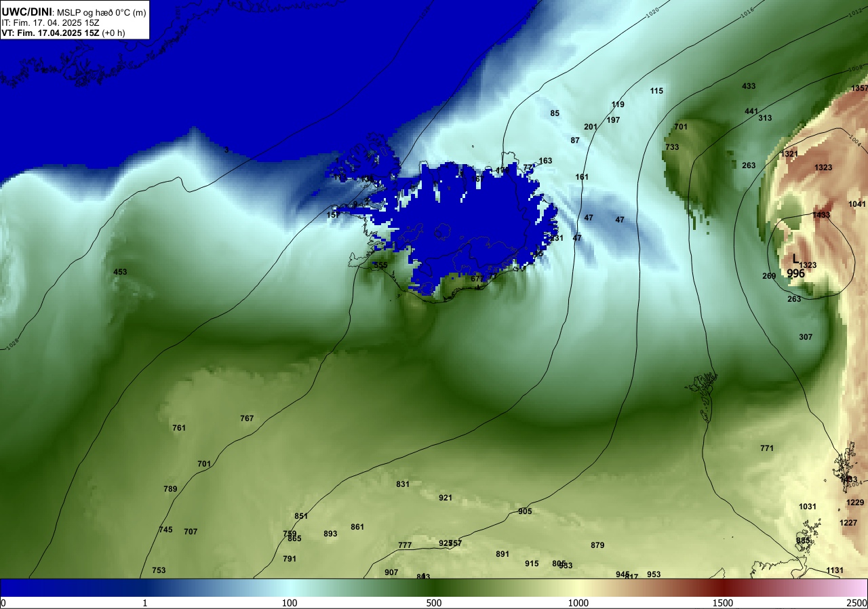This screenshot has height=609, width=868.
Task: Click the height value 307
Action: (x=806, y=337)
